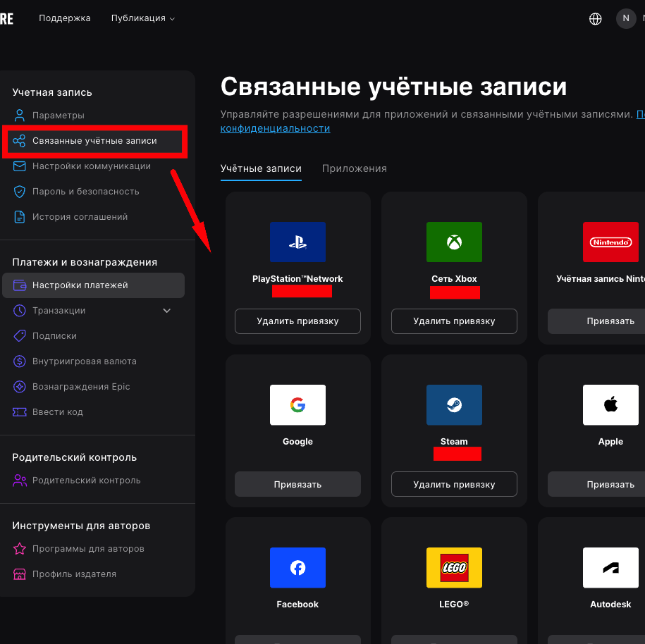This screenshot has width=645, height=644.
Task: Click the Google logo icon
Action: pos(297,405)
